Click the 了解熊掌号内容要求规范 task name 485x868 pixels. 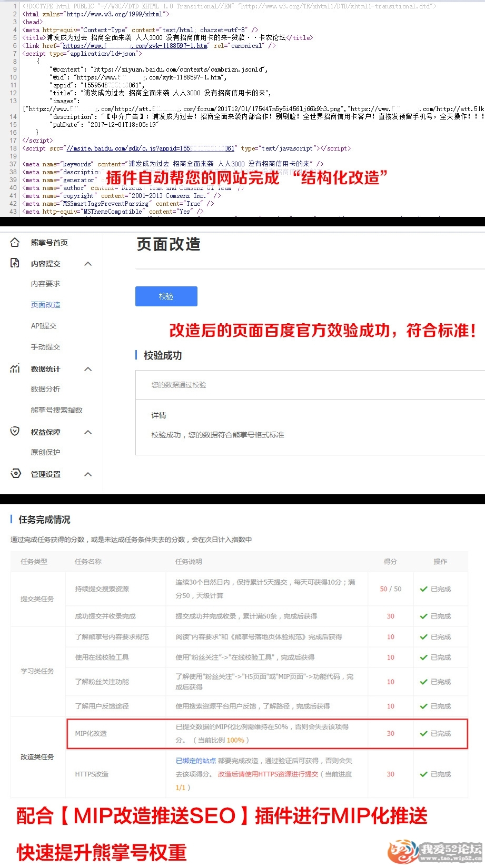(x=112, y=636)
